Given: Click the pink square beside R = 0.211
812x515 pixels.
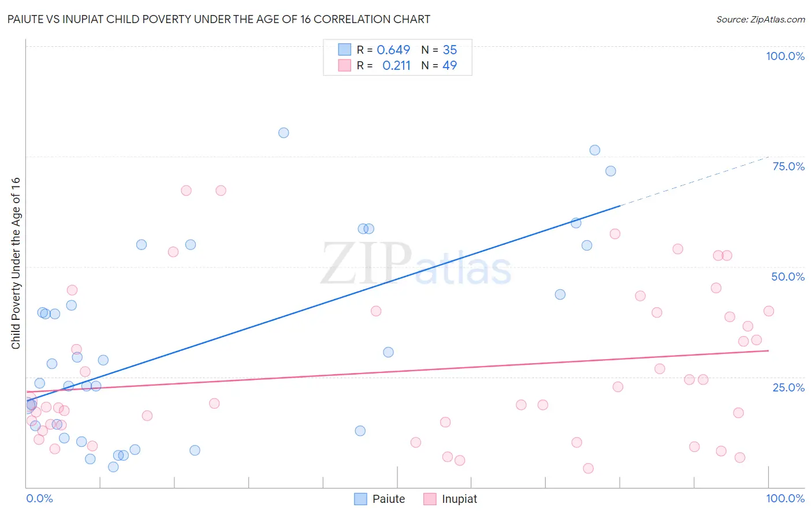Looking at the screenshot, I should tap(345, 65).
